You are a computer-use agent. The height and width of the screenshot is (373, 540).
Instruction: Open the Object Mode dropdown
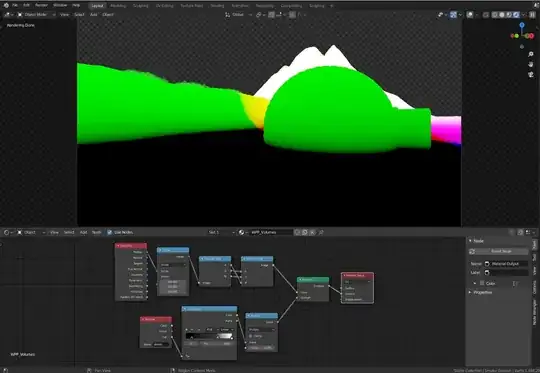click(37, 14)
